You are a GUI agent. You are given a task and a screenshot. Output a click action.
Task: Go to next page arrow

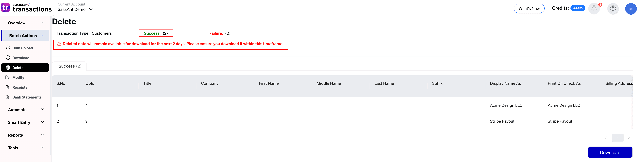click(629, 138)
